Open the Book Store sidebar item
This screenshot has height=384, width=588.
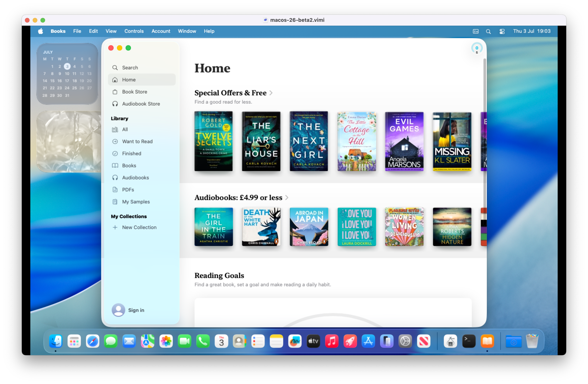(134, 92)
